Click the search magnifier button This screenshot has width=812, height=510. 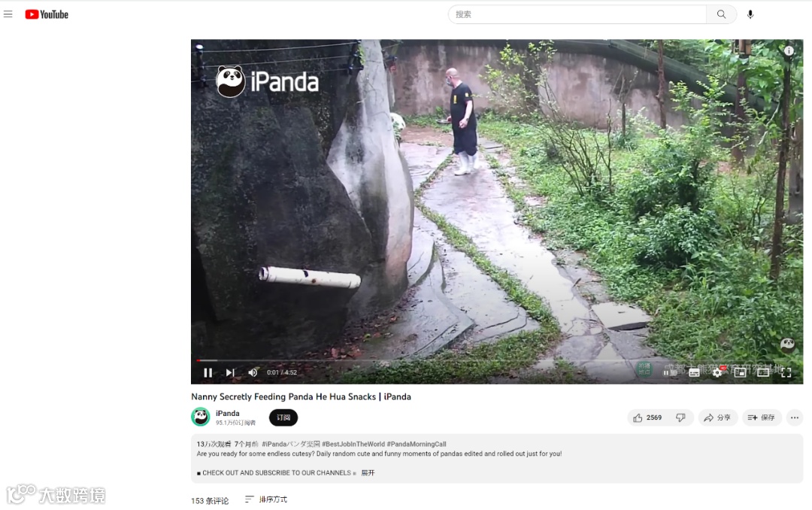point(721,14)
